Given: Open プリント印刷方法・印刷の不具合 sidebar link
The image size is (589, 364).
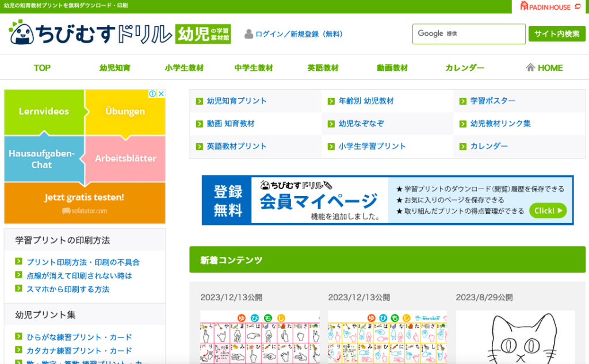Looking at the screenshot, I should tap(83, 262).
